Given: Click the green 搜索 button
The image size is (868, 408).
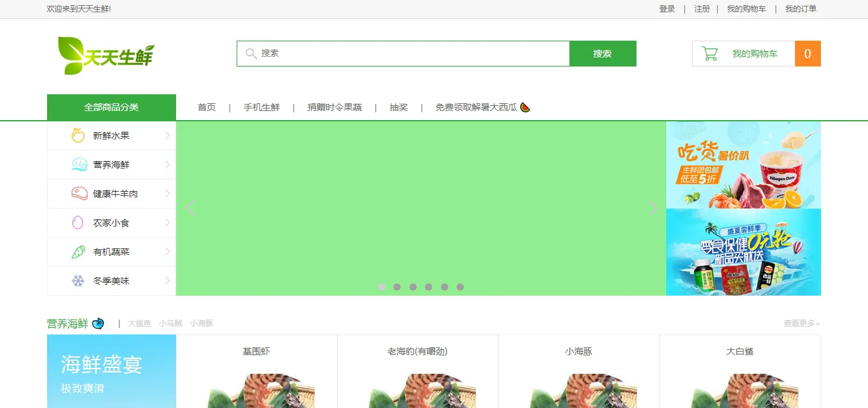Looking at the screenshot, I should tap(602, 54).
